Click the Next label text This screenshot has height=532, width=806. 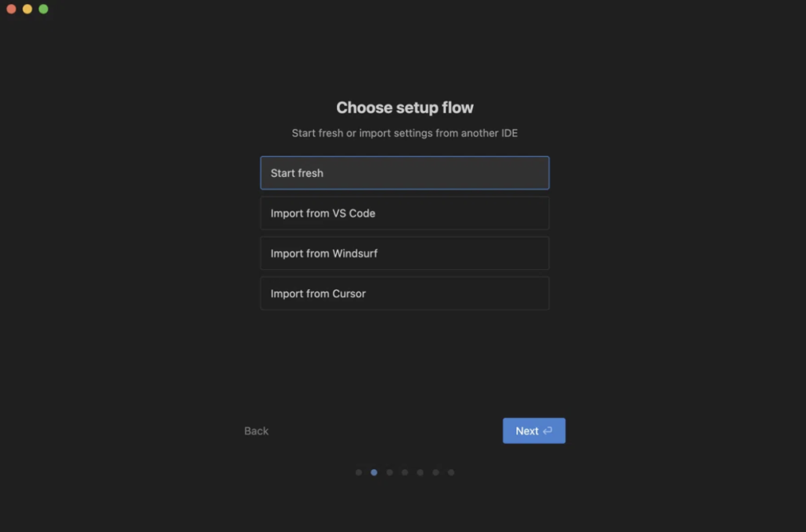[x=527, y=431]
